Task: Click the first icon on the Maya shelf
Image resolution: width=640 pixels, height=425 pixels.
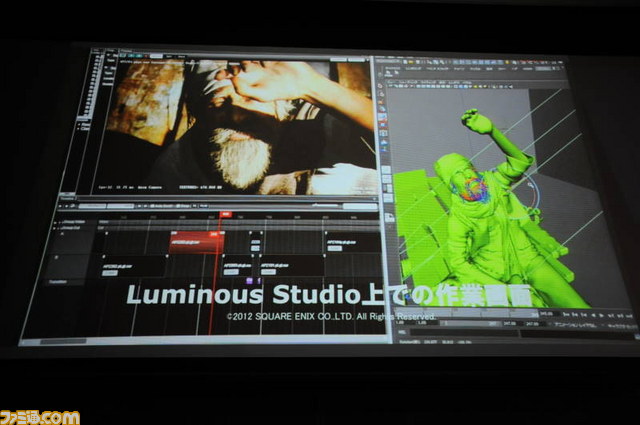Action: (388, 75)
